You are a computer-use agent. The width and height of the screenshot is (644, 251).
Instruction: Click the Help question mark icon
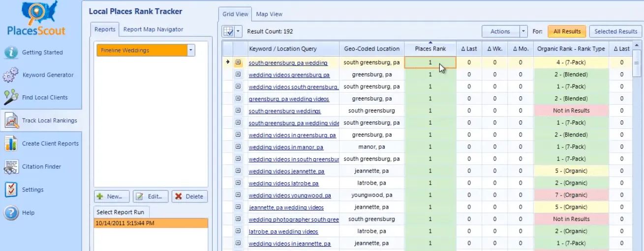pos(11,213)
